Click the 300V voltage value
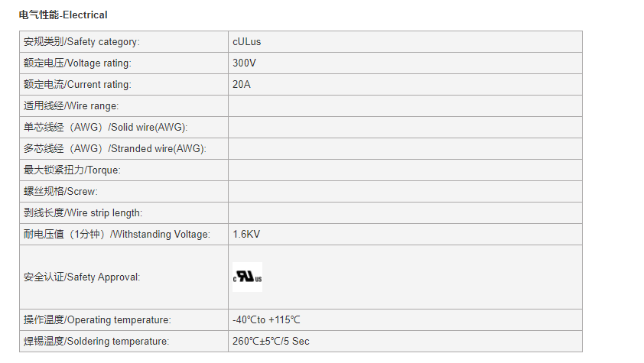This screenshot has width=644, height=363. [244, 63]
